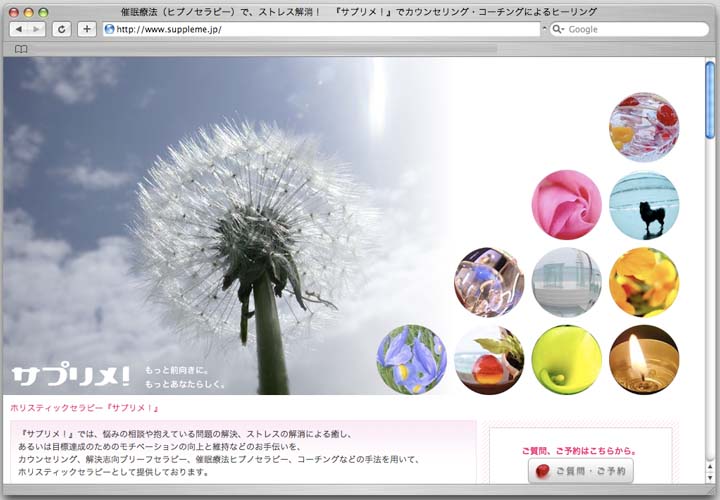This screenshot has height=500, width=720.
Task: Click the サプリメ! logo on banner
Action: click(x=71, y=376)
